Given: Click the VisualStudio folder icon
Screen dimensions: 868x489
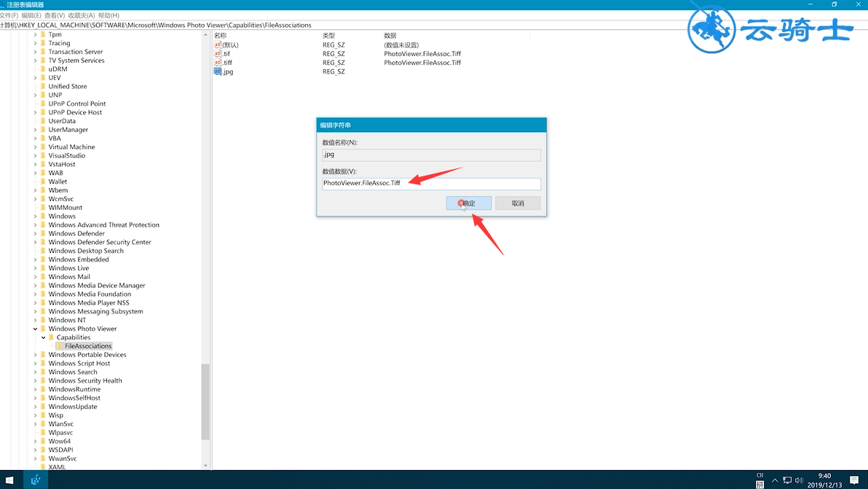Looking at the screenshot, I should 43,156.
